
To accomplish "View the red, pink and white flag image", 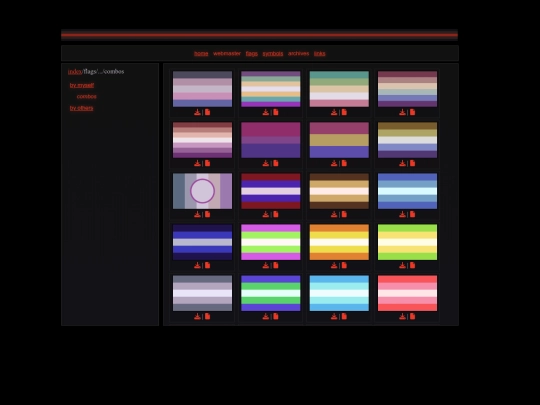I will pos(407,293).
